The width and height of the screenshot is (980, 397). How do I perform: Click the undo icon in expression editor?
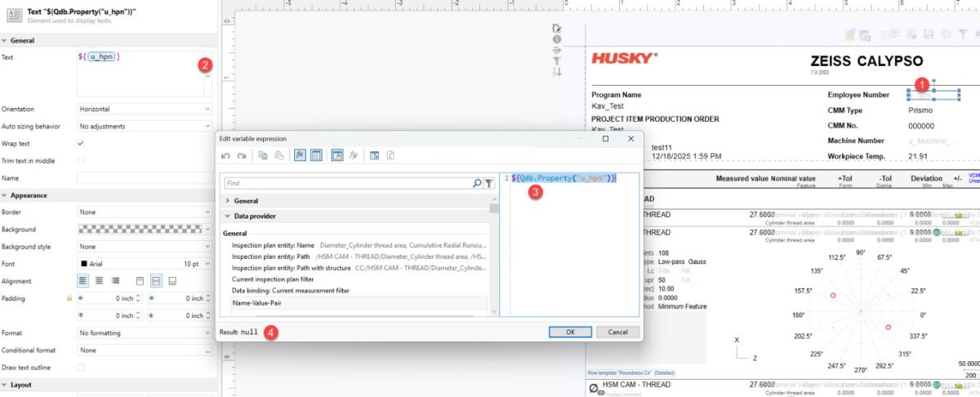[225, 155]
